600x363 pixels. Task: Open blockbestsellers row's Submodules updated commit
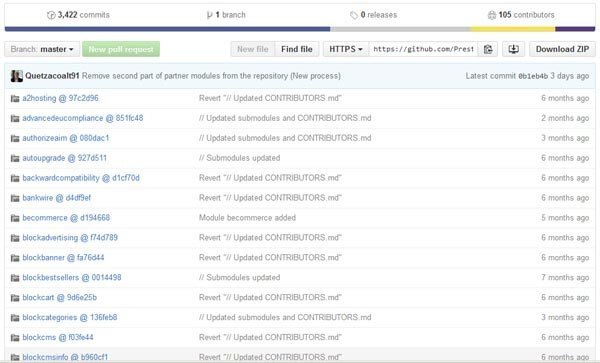240,277
